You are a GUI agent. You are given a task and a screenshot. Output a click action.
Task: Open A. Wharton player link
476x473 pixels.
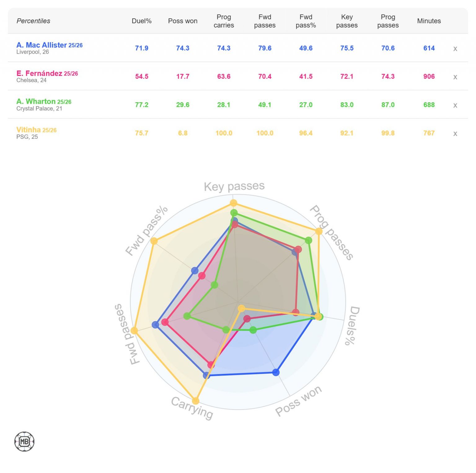coord(36,102)
